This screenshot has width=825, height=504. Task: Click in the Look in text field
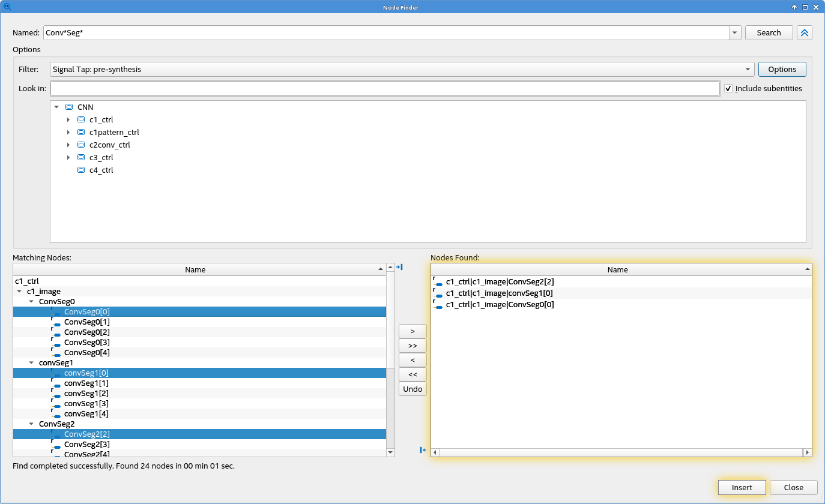(x=384, y=89)
